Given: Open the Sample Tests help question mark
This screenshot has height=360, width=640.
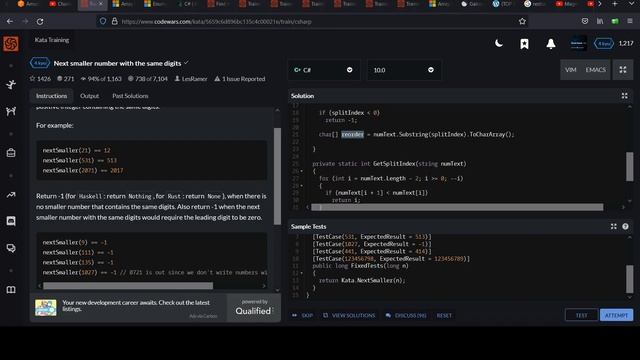Looking at the screenshot, I should [x=625, y=227].
